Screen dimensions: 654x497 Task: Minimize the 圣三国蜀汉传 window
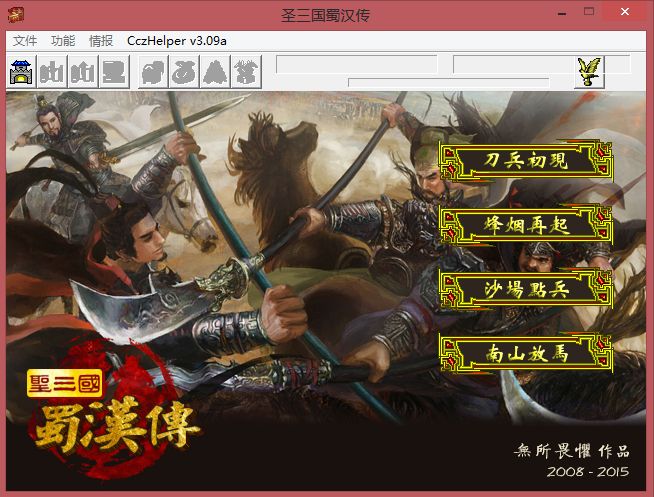point(562,13)
